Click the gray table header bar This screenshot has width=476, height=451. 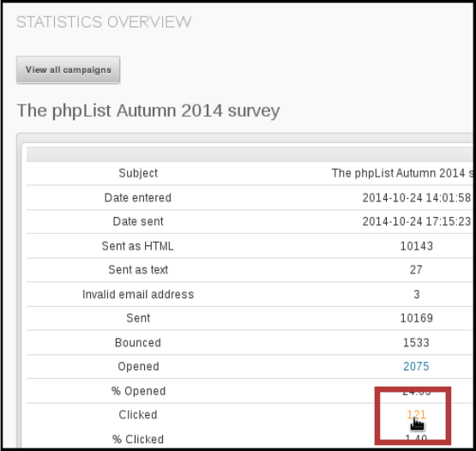point(250,154)
